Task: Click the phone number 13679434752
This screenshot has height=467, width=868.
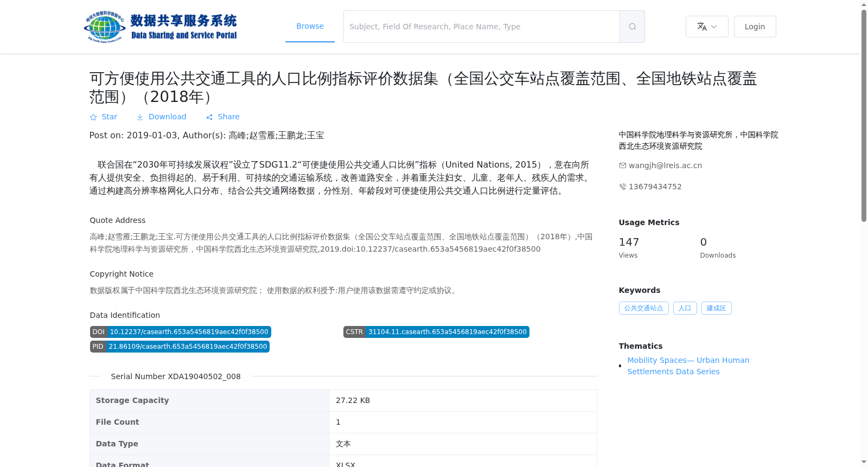Action: [655, 187]
